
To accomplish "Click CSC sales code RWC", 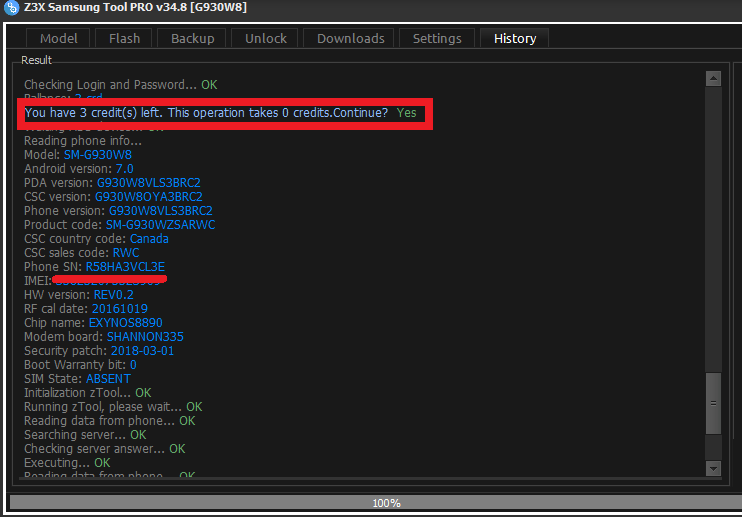I will 126,253.
